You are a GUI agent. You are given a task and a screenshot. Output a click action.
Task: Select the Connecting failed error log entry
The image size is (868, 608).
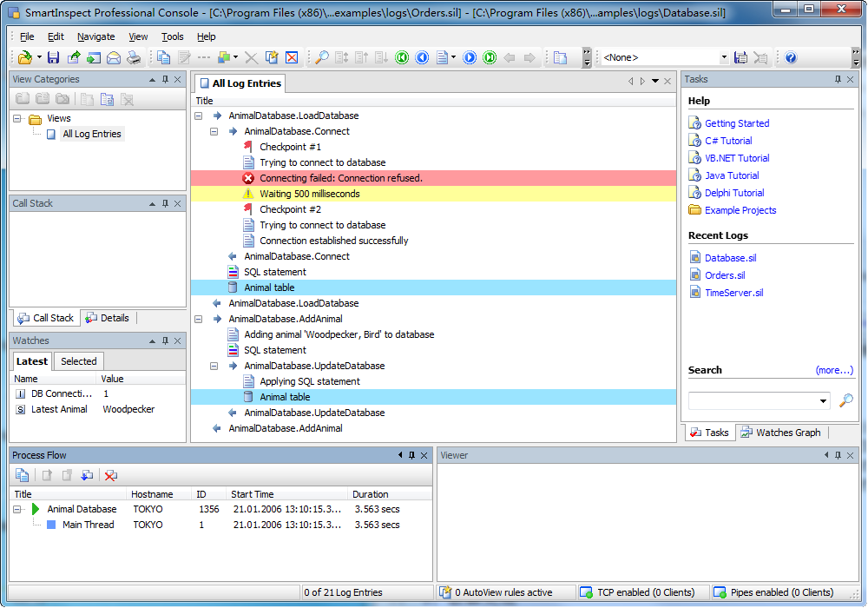tap(433, 178)
